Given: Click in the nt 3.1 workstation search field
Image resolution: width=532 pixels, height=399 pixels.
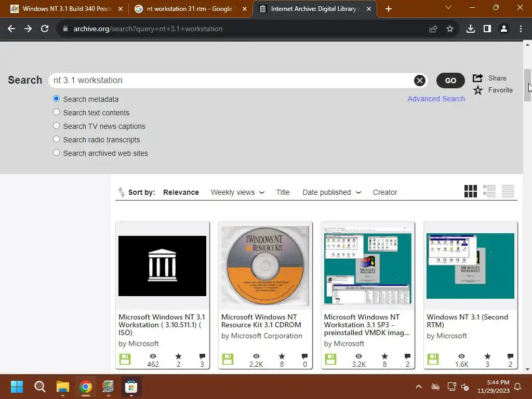Looking at the screenshot, I should [231, 81].
